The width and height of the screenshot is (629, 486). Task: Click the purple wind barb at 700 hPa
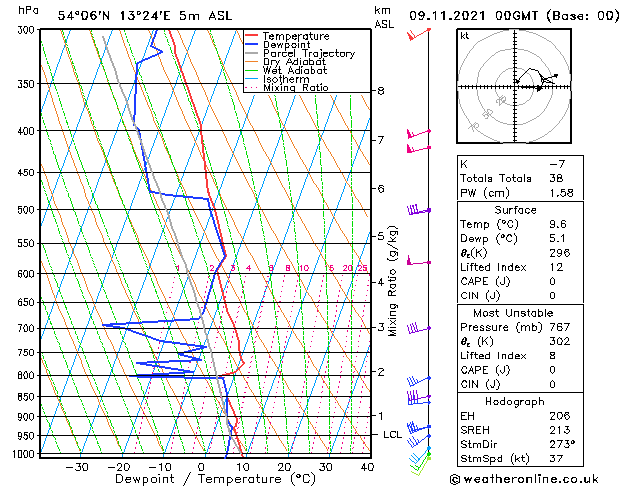point(418,329)
